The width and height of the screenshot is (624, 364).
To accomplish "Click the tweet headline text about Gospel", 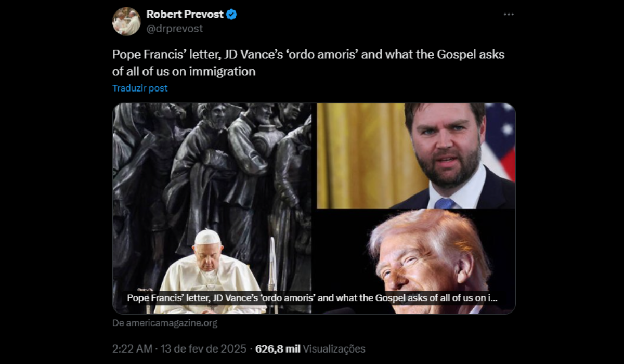I will 308,62.
